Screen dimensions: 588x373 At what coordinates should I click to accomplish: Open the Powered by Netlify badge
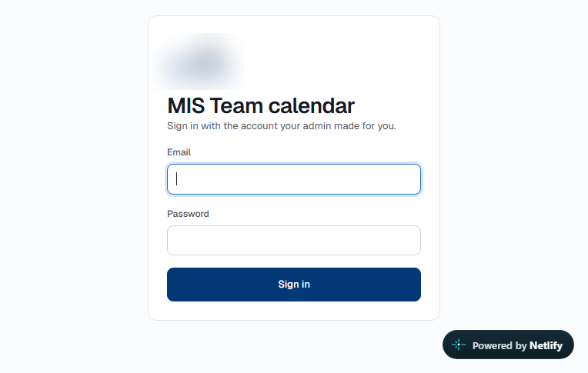click(x=508, y=345)
